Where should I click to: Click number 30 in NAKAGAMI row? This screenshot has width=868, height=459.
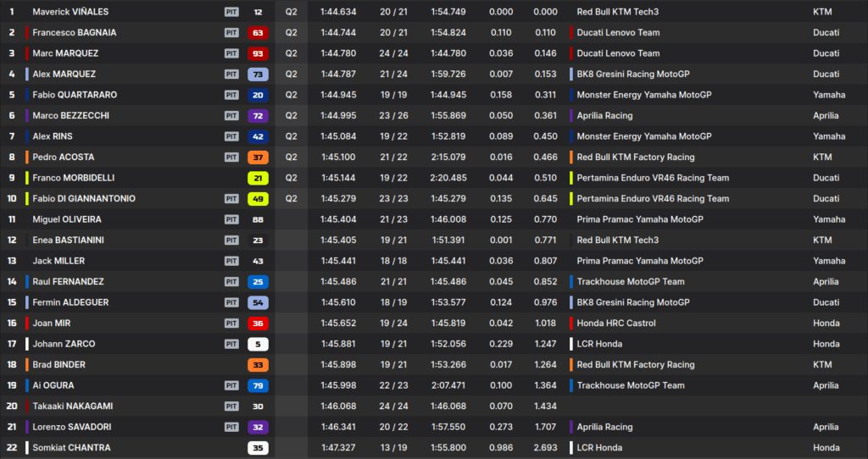click(x=258, y=406)
